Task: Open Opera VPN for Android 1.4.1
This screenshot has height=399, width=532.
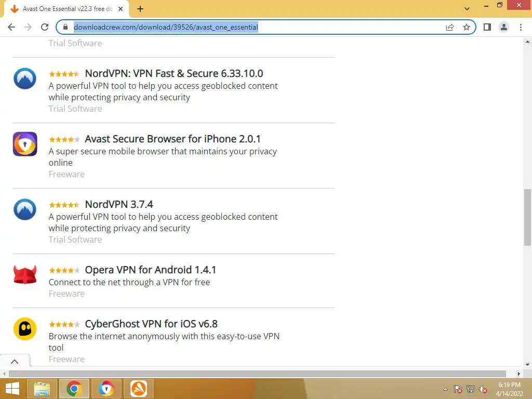Action: pos(150,270)
